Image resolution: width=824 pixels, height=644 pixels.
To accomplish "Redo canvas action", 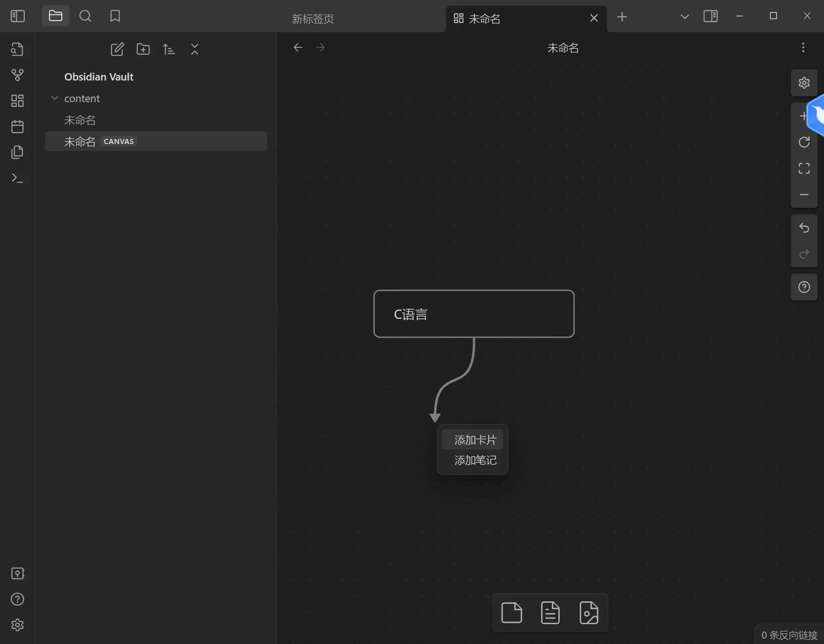I will click(804, 254).
